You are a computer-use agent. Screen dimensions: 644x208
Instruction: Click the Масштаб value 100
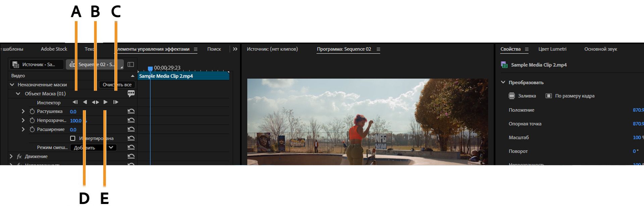[637, 137]
